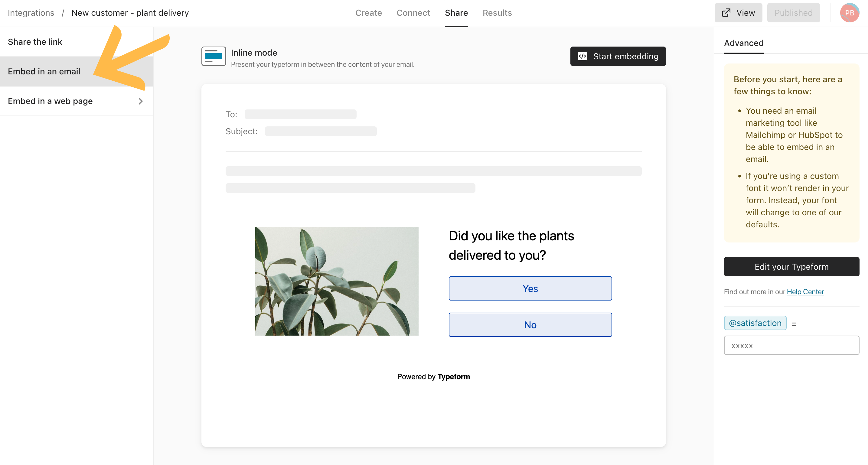The width and height of the screenshot is (868, 465).
Task: Select the Advanced panel tab
Action: [743, 43]
